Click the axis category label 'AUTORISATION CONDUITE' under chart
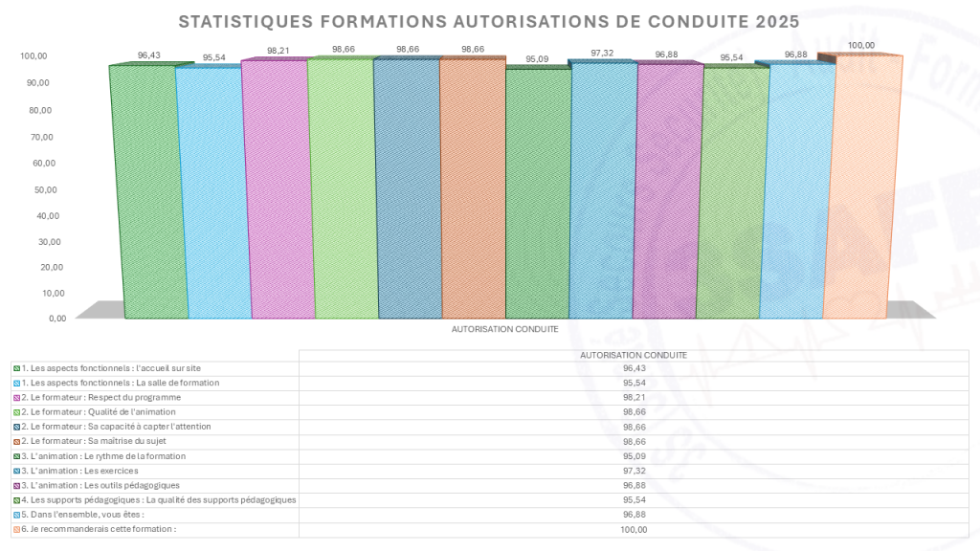 (505, 329)
